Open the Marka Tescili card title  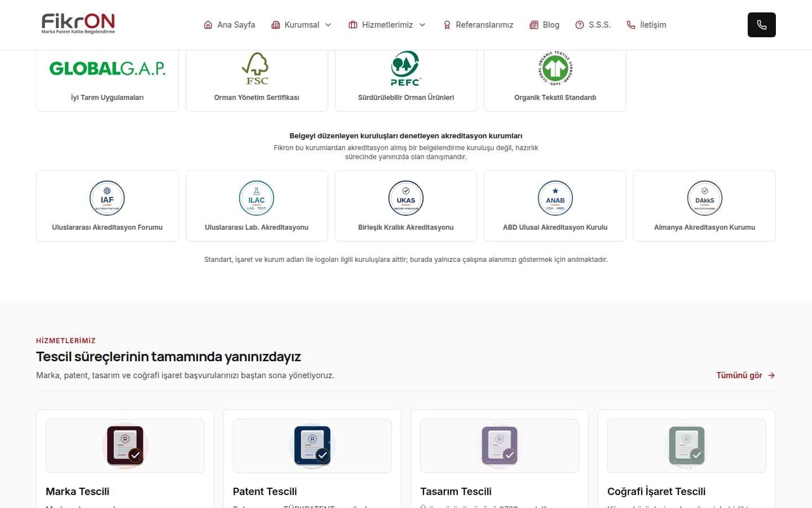click(x=77, y=492)
